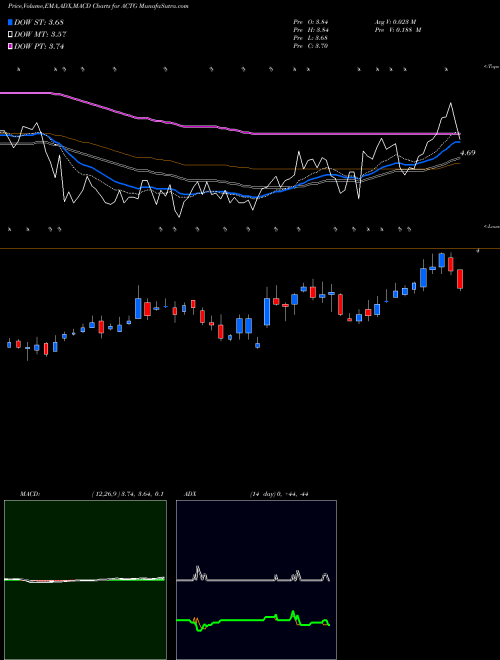Screen dimensions: 500x660
Task: Click the 'Pre O: 3.84' open value
Action: tap(311, 22)
